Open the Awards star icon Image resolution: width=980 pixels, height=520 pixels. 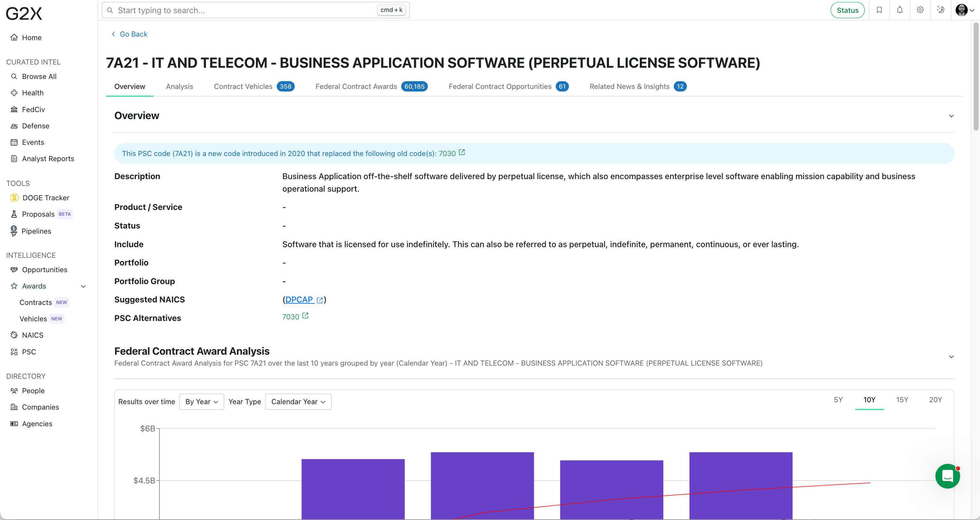tap(14, 286)
